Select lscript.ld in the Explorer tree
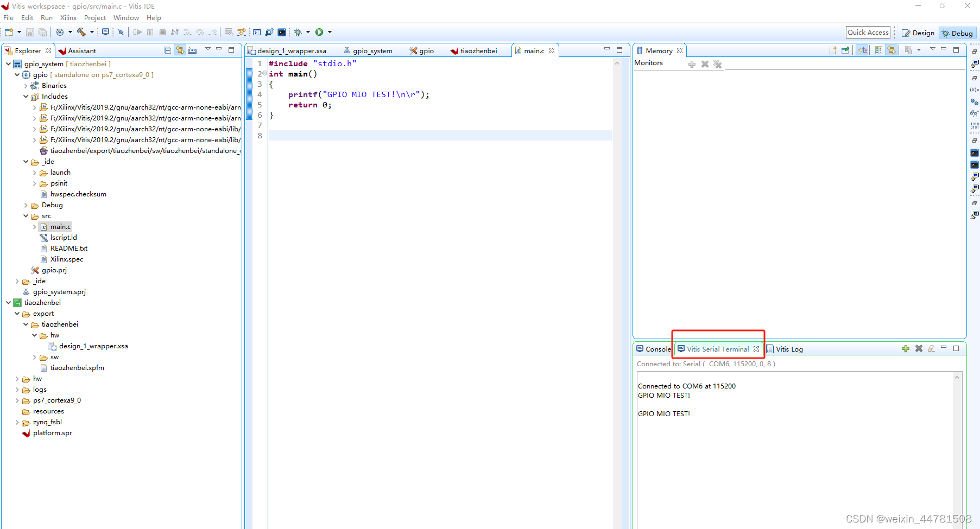The image size is (980, 529). click(x=64, y=237)
